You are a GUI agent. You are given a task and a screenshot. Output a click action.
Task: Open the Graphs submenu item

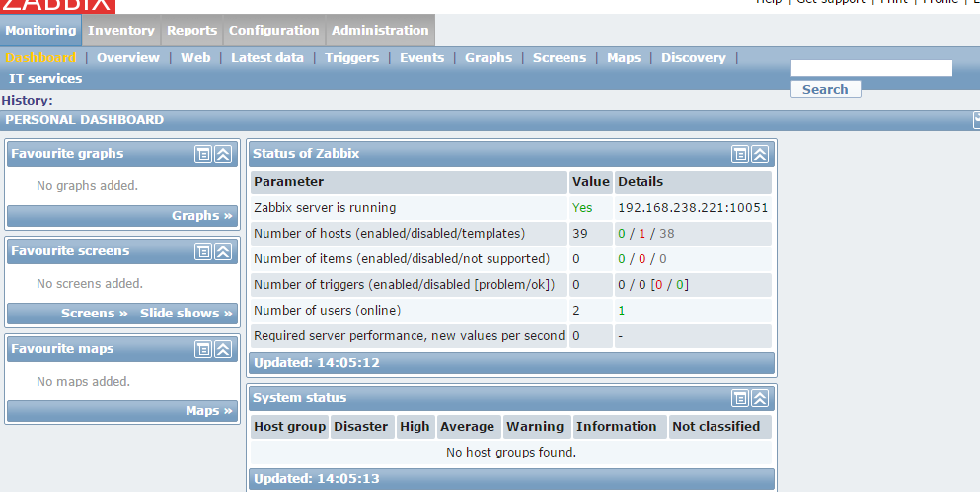pyautogui.click(x=489, y=57)
